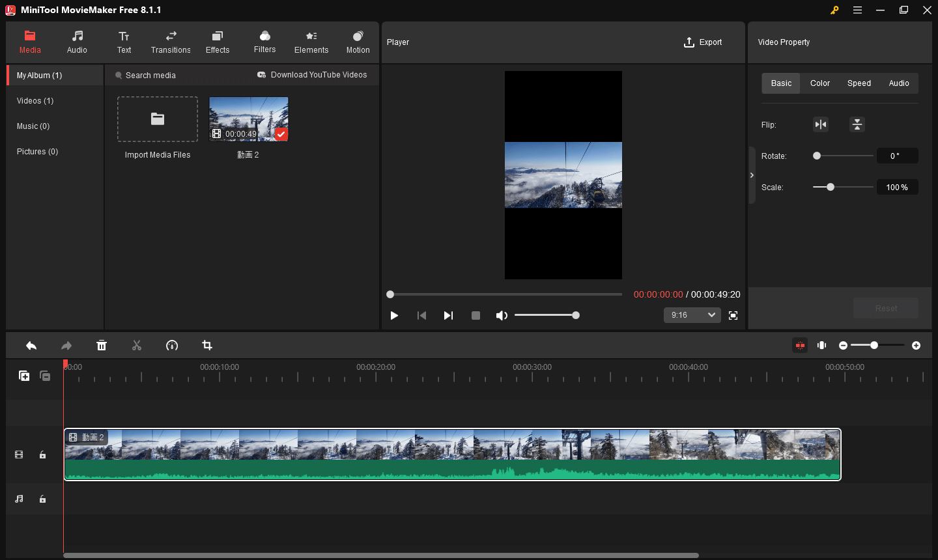Toggle the timeline marker icon
The width and height of the screenshot is (938, 560).
(x=822, y=345)
